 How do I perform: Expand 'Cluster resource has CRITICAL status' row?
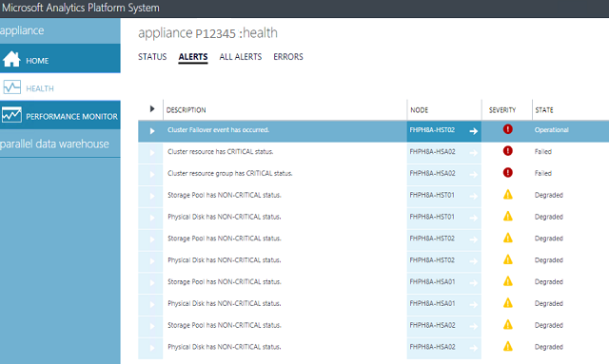(152, 153)
